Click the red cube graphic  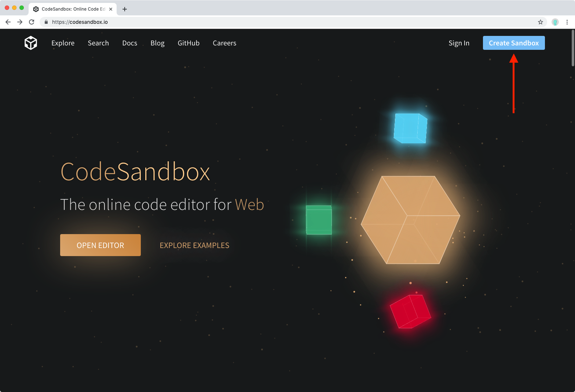pyautogui.click(x=410, y=311)
